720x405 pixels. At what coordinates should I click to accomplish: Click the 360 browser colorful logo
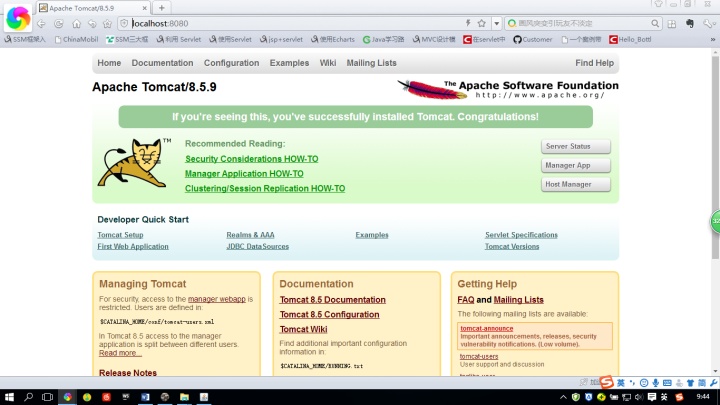pyautogui.click(x=17, y=18)
